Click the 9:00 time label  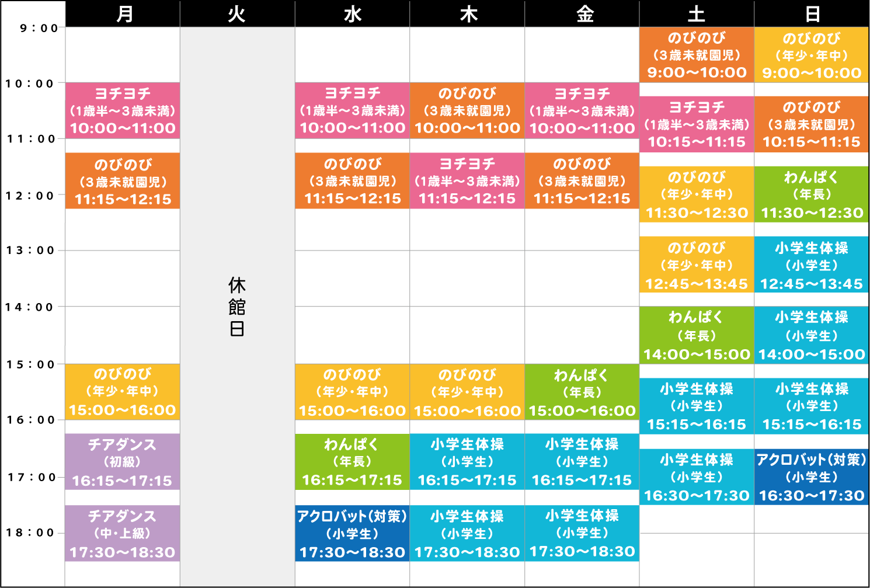[x=39, y=28]
